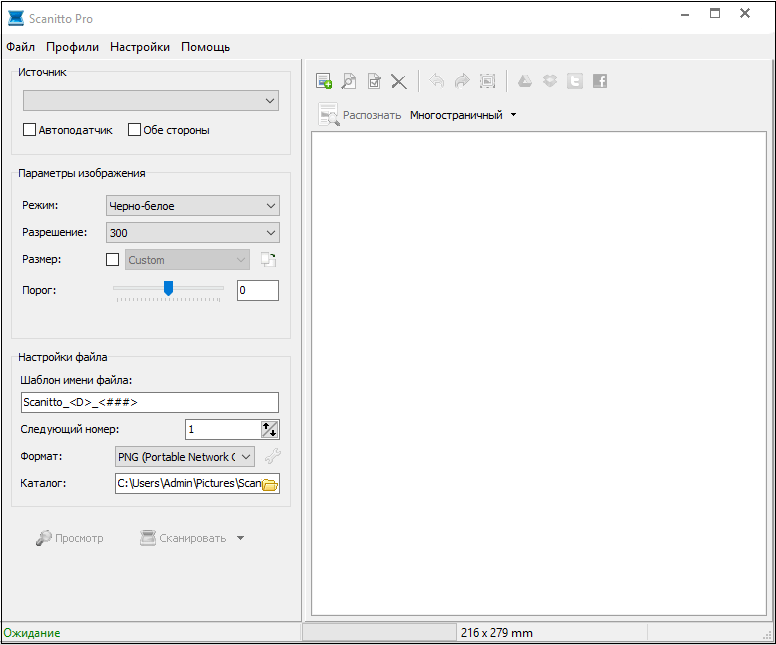Click the delete X toolbar icon

pos(399,82)
